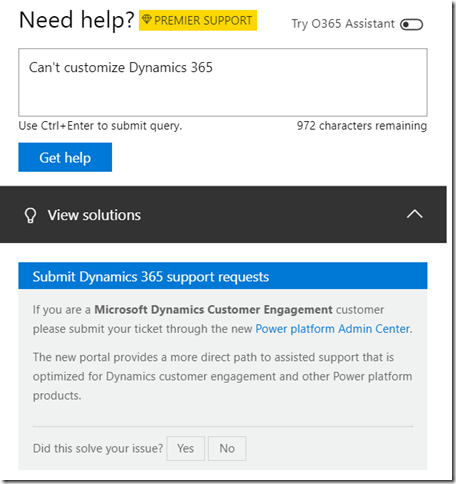Click the lightbulb icon beside View solutions
Image resolution: width=456 pixels, height=484 pixels.
pyautogui.click(x=30, y=215)
